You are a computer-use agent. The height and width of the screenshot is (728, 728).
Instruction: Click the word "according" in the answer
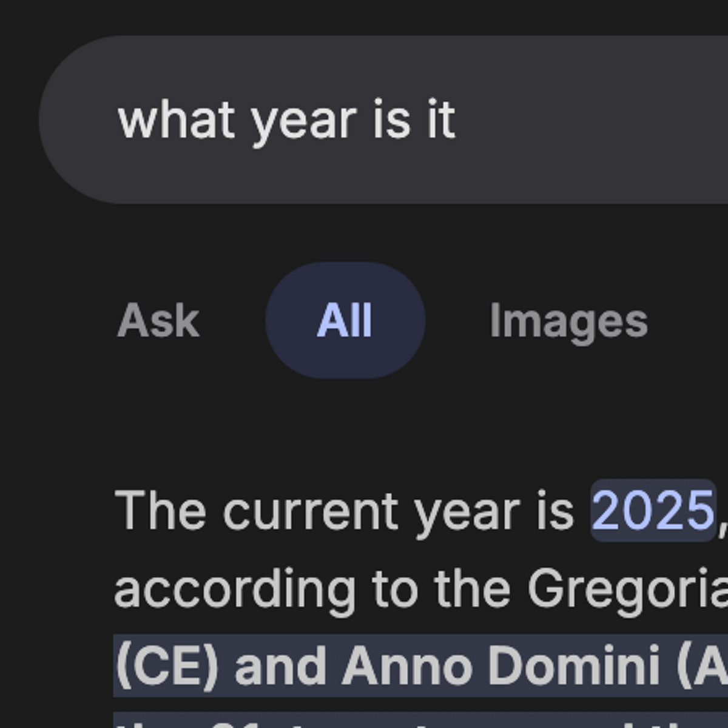[235, 588]
